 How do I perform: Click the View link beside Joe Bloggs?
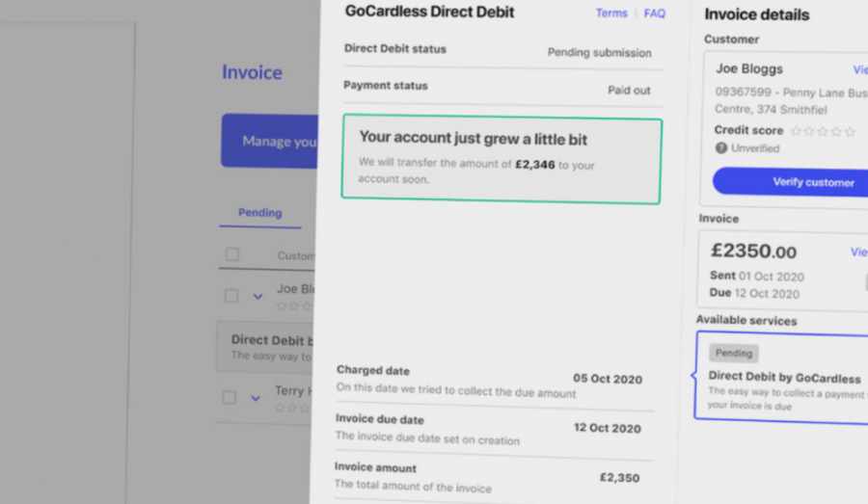pyautogui.click(x=859, y=69)
